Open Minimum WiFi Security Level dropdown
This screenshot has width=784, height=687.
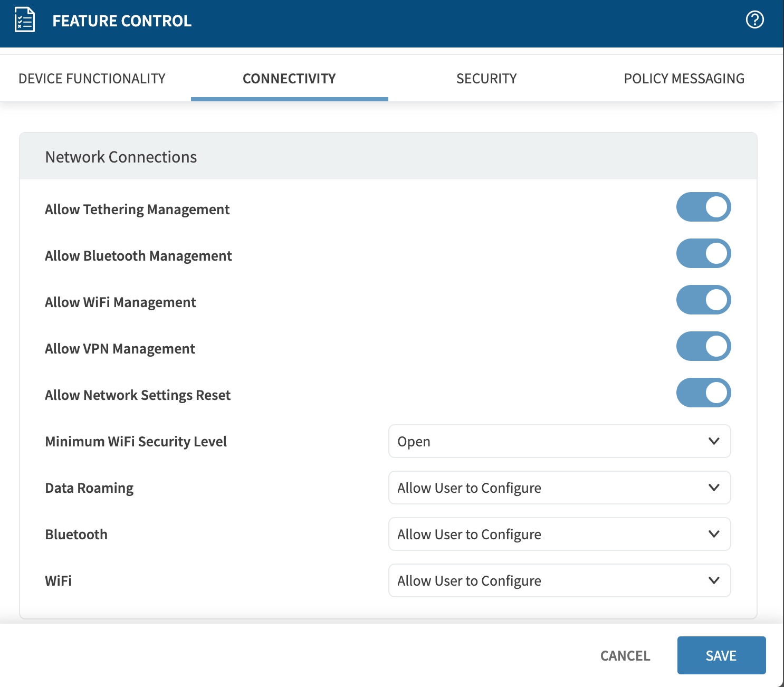(x=559, y=441)
